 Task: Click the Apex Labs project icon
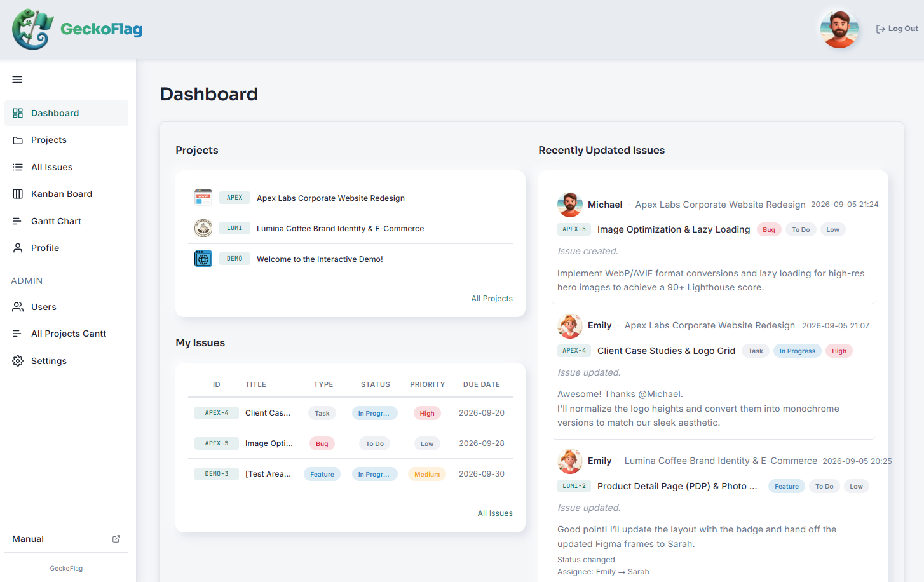pos(203,198)
